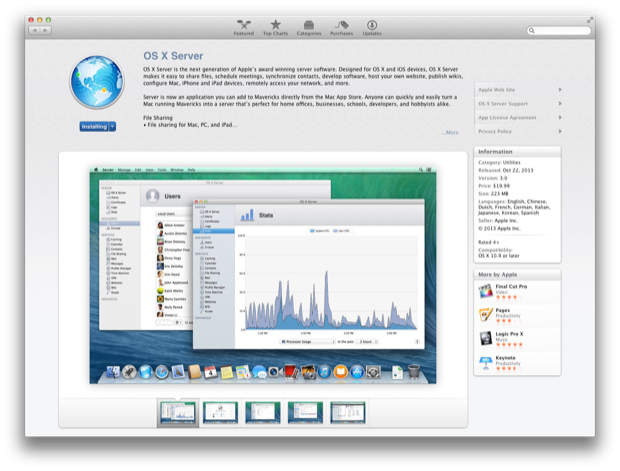This screenshot has width=620, height=471.
Task: Click the large Stats preview screenshot
Action: [x=263, y=275]
